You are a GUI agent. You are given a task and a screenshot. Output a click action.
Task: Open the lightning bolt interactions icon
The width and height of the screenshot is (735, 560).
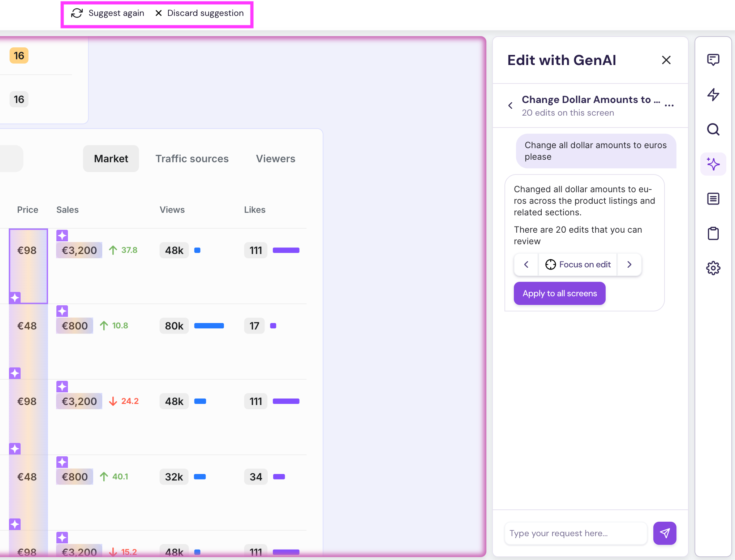coord(713,95)
